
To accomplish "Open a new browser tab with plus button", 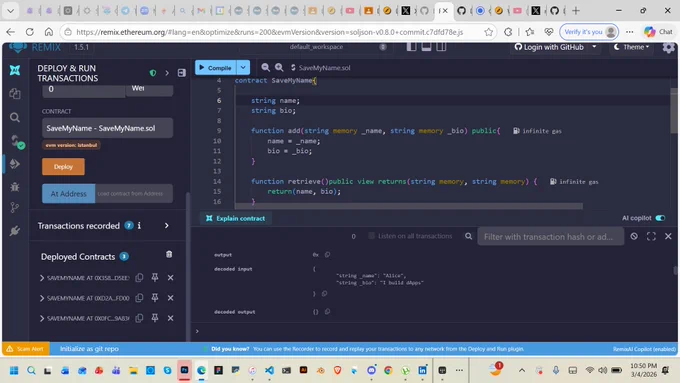I will point(576,11).
